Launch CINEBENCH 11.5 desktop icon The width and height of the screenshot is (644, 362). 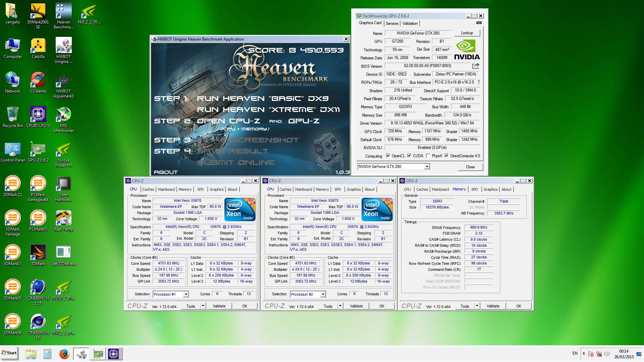pos(38,292)
